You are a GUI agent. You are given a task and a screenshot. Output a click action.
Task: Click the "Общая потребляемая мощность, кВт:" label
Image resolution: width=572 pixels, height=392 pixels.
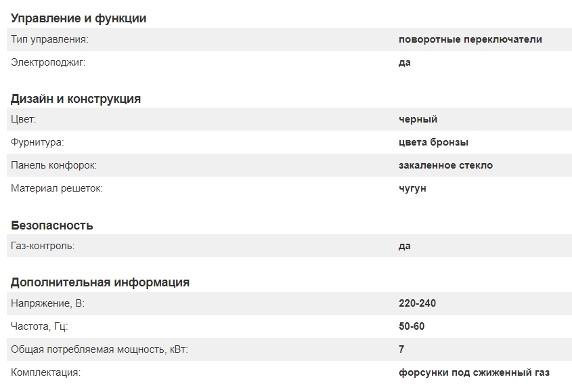(100, 349)
